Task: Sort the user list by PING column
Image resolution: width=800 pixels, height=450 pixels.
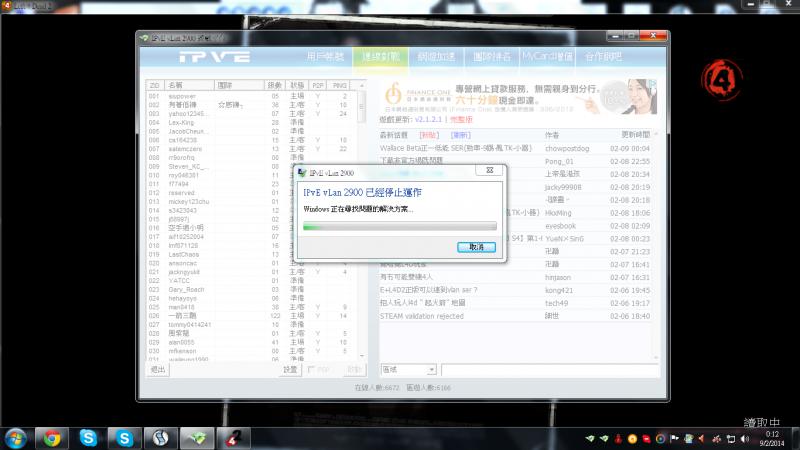Action: [340, 85]
